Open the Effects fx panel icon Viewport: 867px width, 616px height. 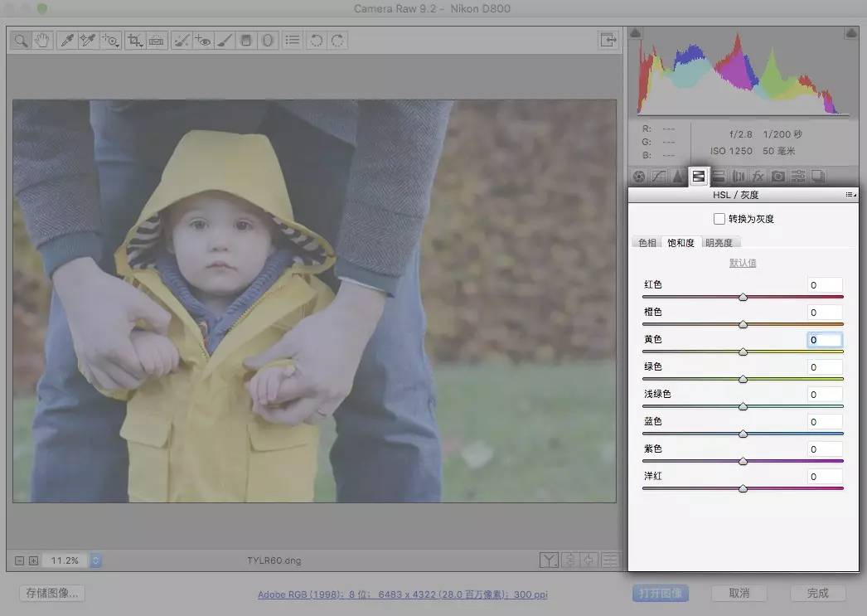[x=758, y=177]
